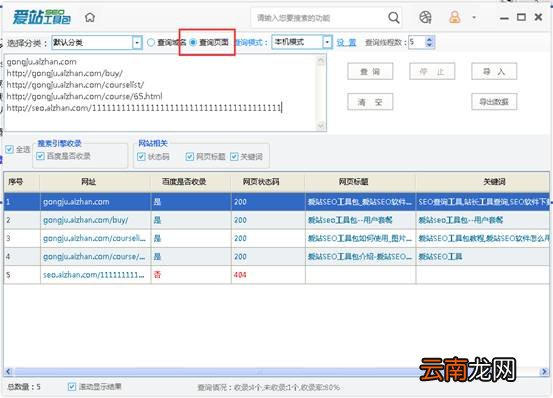The image size is (553, 398).
Task: Close the application window
Action: [538, 17]
